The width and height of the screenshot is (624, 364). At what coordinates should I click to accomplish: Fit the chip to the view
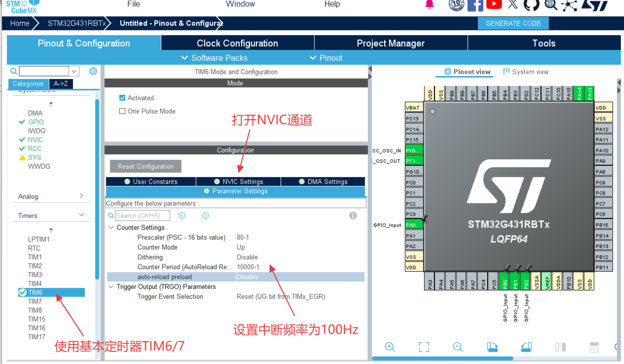pos(424,347)
